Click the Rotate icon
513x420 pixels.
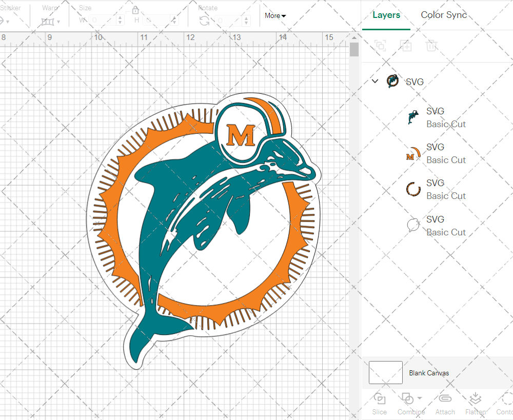point(205,21)
